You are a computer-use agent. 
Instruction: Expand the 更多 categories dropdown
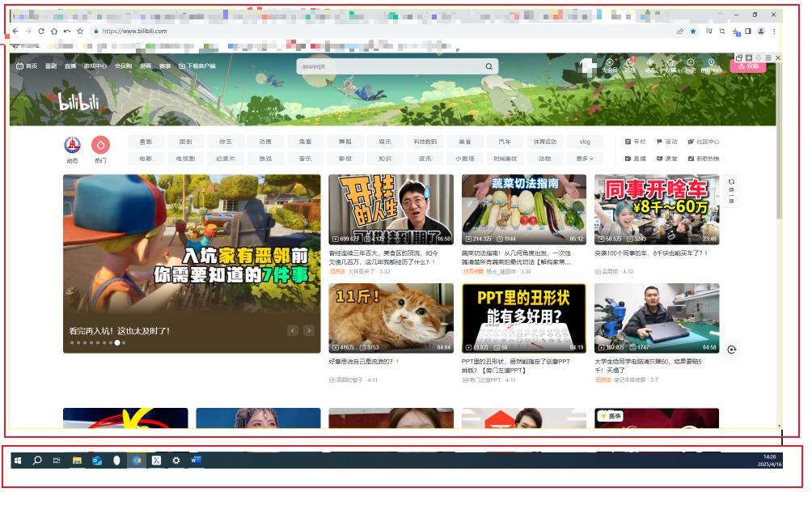(585, 159)
